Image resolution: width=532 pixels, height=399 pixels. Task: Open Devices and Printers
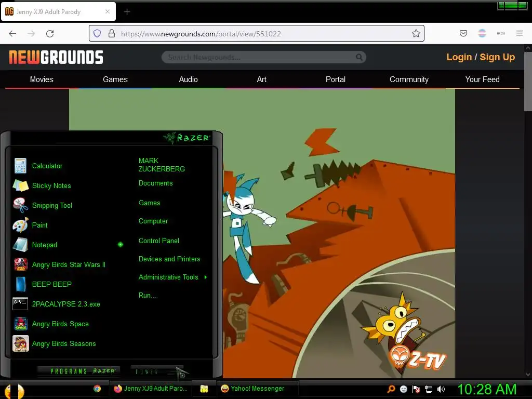click(169, 259)
